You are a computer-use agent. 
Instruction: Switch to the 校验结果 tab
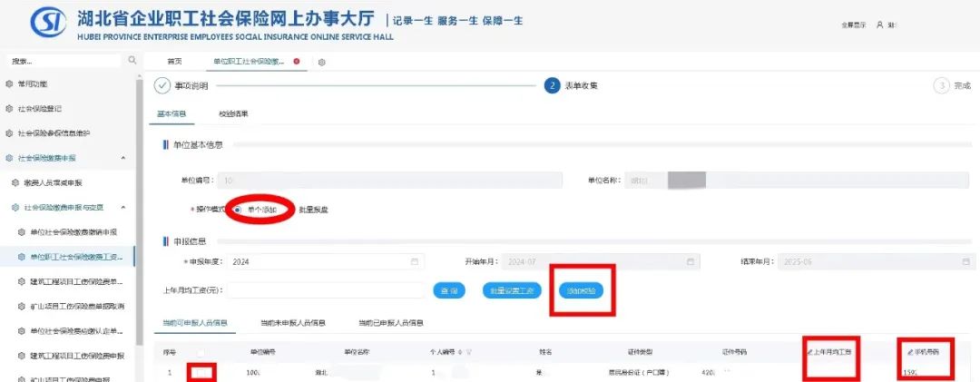pyautogui.click(x=233, y=114)
